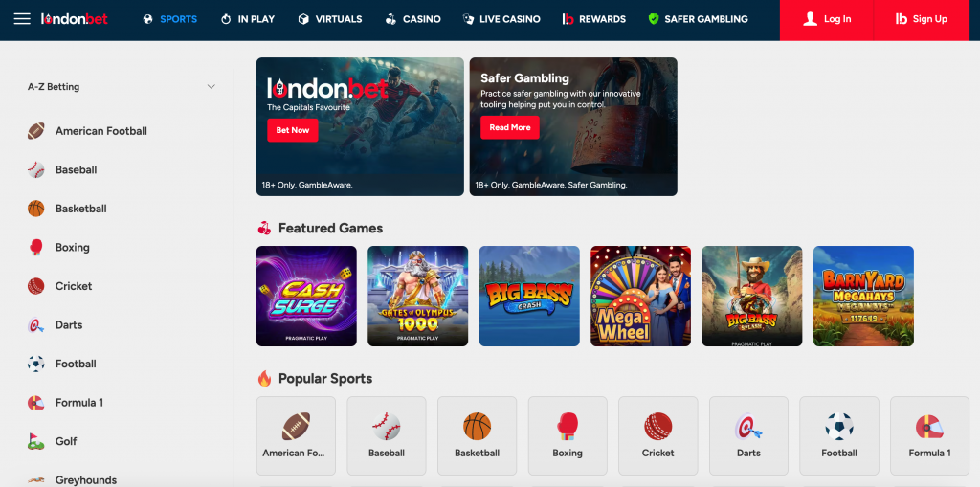980x487 pixels.
Task: Choose the Basketball tile in Popular Sports
Action: 477,435
